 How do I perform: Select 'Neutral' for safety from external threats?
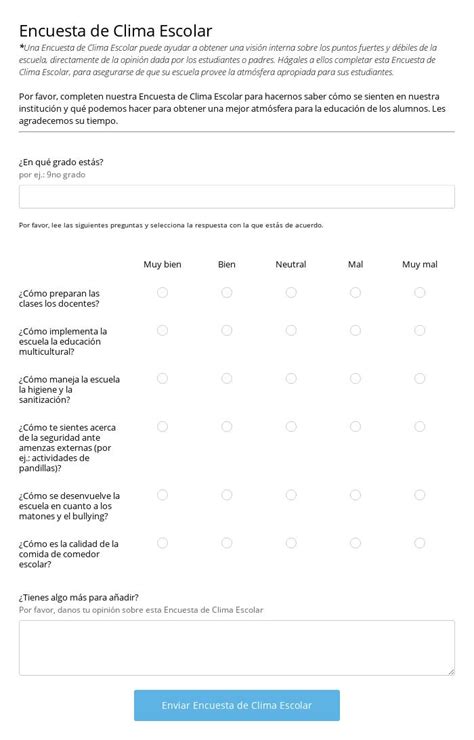(x=291, y=427)
